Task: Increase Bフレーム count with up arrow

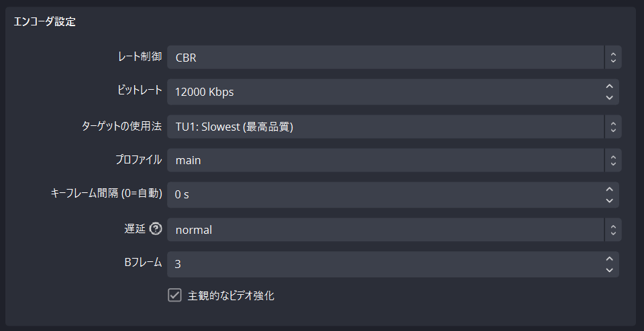Action: coord(610,259)
